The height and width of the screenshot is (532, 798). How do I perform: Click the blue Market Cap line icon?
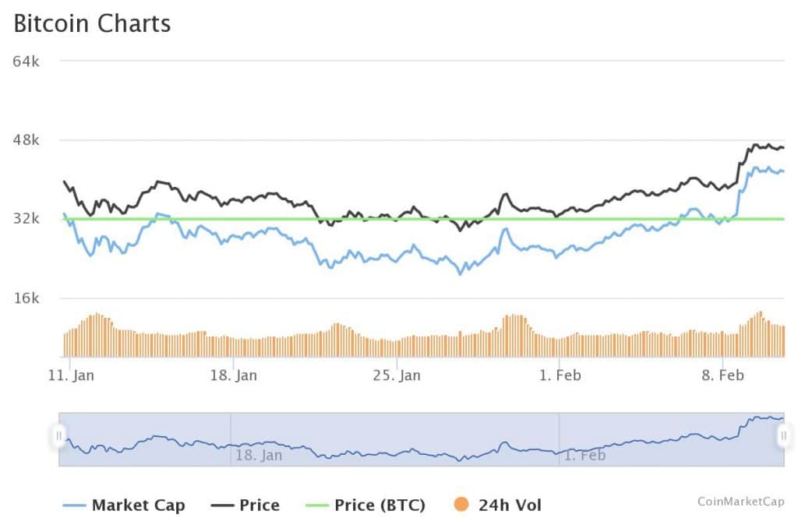[74, 505]
